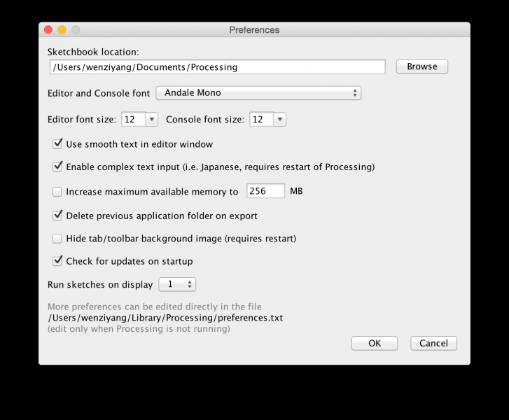Uncheck Delete previous application folder on export
Screen dimensions: 509x420
tap(57, 216)
